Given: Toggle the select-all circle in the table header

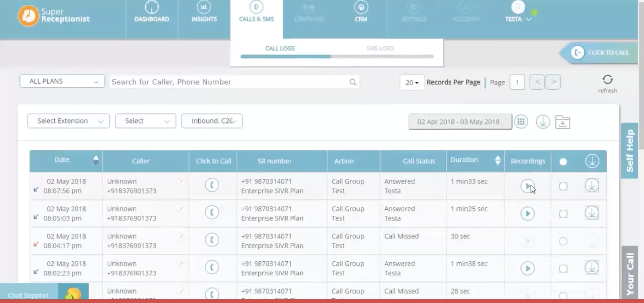Looking at the screenshot, I should (563, 162).
